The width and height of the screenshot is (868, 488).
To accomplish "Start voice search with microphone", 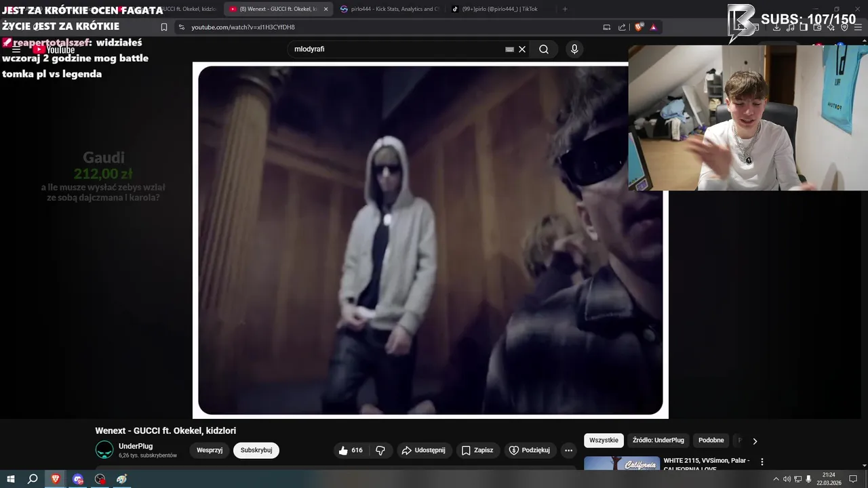I will (574, 49).
